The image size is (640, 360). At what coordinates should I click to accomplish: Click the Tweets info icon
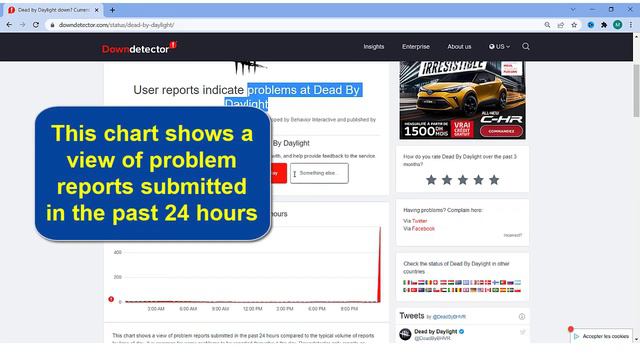(522, 316)
